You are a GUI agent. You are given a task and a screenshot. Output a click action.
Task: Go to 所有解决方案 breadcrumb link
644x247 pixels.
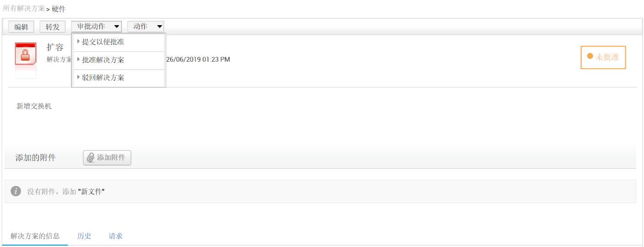point(24,8)
